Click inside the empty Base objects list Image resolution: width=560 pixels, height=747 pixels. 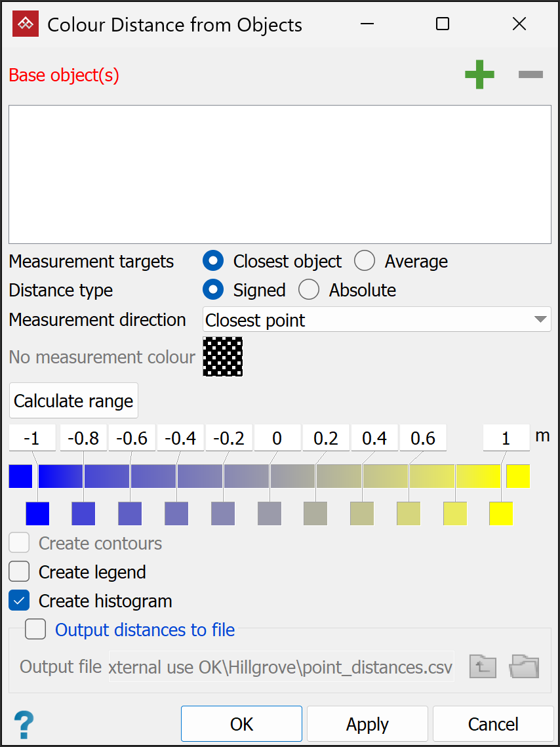tap(280, 174)
